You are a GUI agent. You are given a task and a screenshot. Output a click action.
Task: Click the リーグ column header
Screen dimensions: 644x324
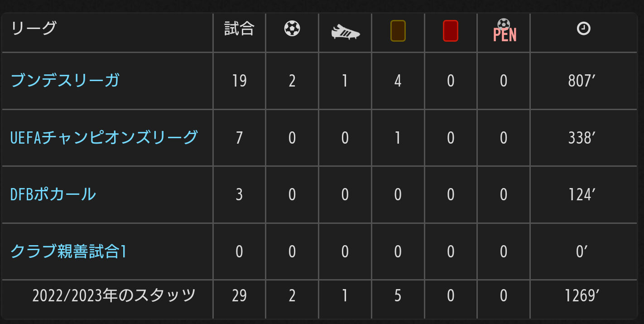point(34,29)
